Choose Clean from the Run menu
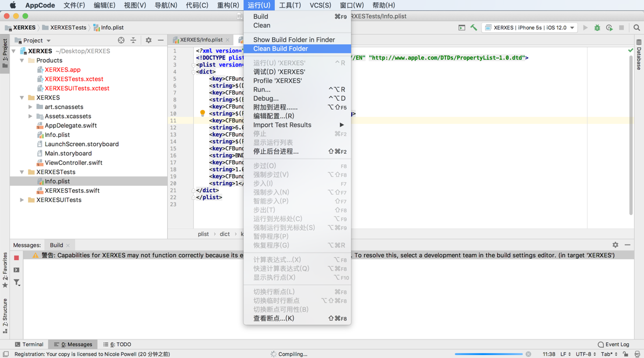The image size is (644, 358). [x=297, y=26]
